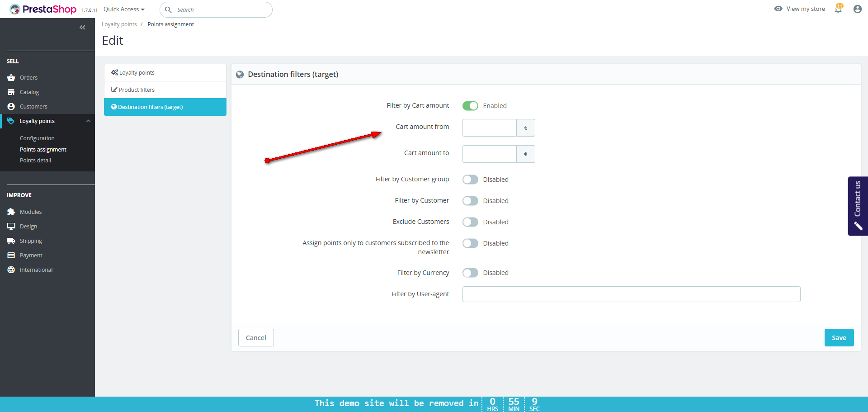Open Configuration submenu item

point(37,138)
